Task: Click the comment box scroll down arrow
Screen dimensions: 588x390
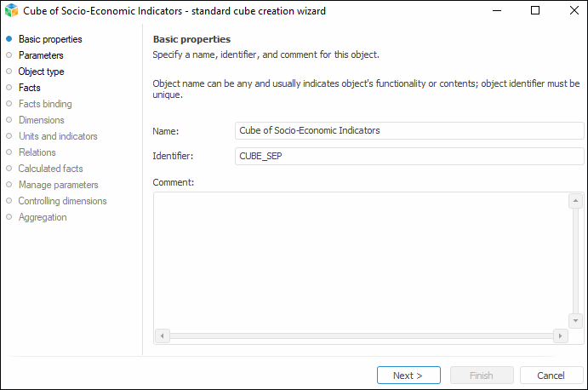Action: click(575, 320)
